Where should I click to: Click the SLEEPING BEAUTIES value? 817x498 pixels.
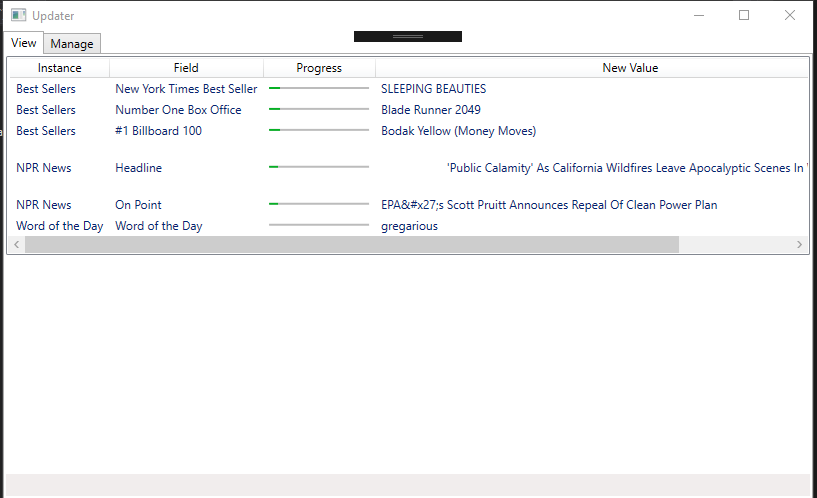pos(434,89)
